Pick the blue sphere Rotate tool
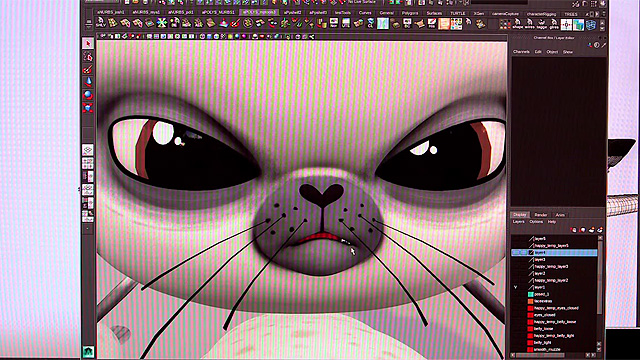 [x=88, y=95]
